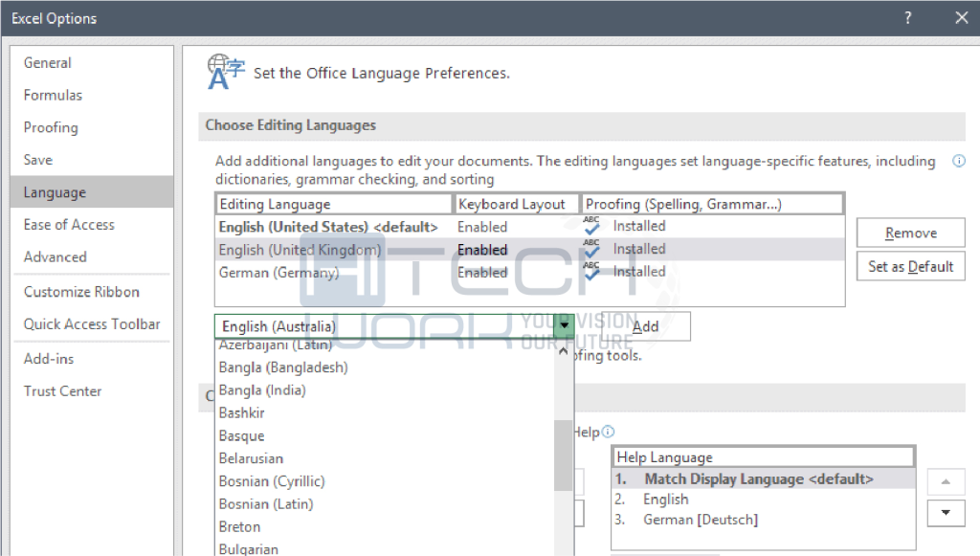Screen dimensions: 980x556
Task: Click the dropdown list scroll-up arrow
Action: 563,351
